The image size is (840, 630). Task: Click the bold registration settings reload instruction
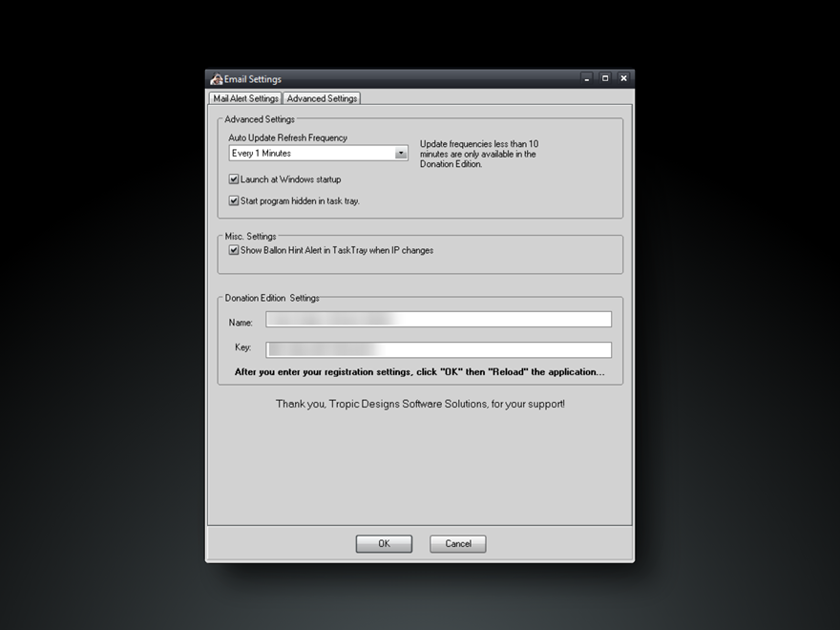[x=419, y=372]
